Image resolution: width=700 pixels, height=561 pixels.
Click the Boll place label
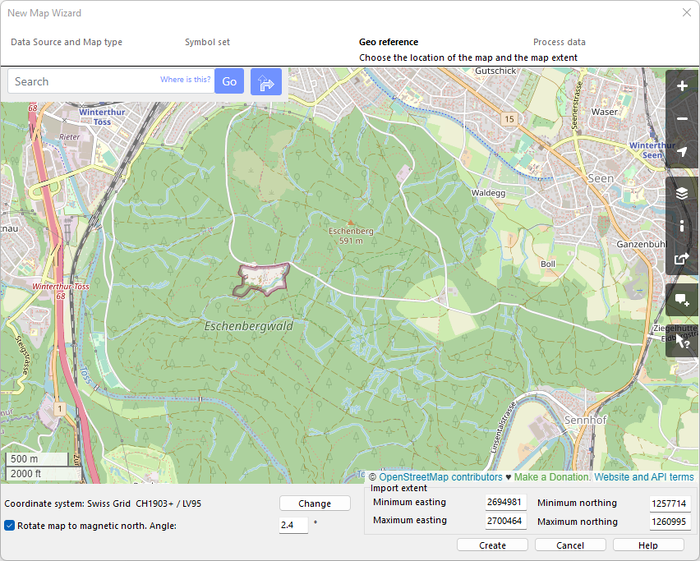pos(548,264)
